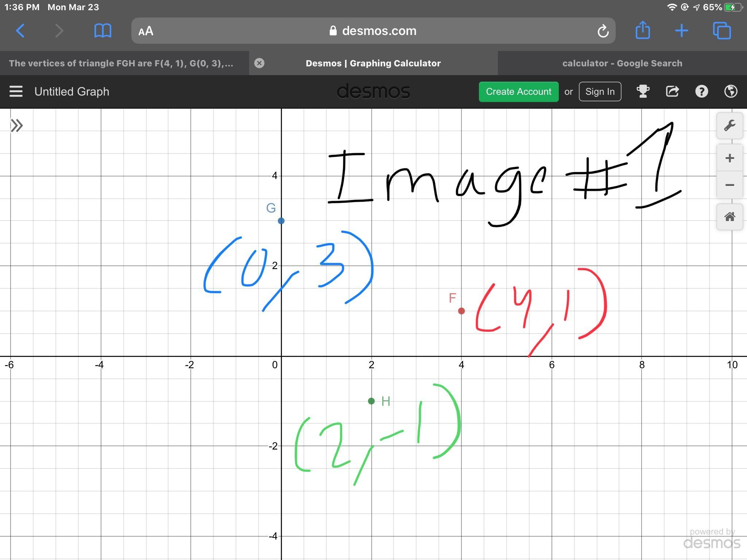Open graph settings wrench icon

(729, 126)
